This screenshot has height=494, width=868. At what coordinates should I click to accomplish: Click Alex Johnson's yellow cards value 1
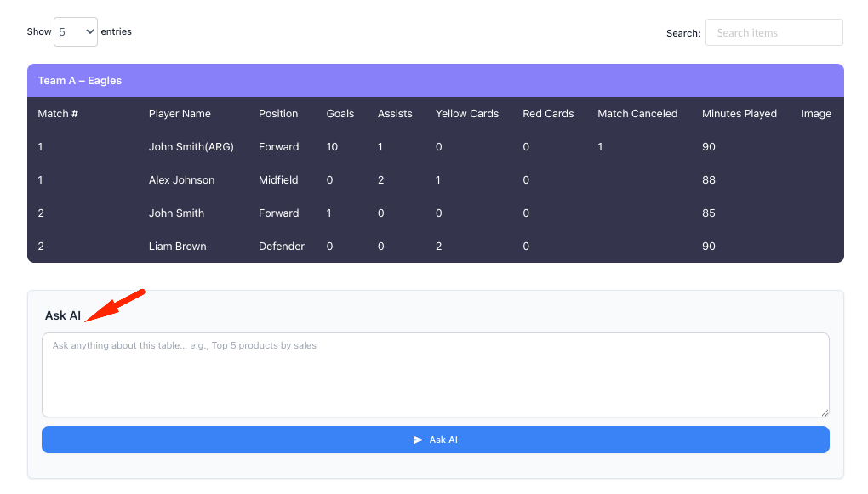click(438, 180)
